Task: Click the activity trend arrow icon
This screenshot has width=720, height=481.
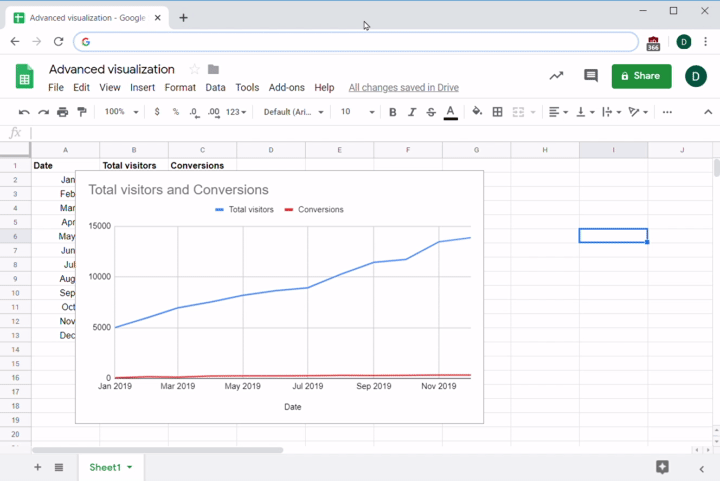Action: tap(556, 76)
